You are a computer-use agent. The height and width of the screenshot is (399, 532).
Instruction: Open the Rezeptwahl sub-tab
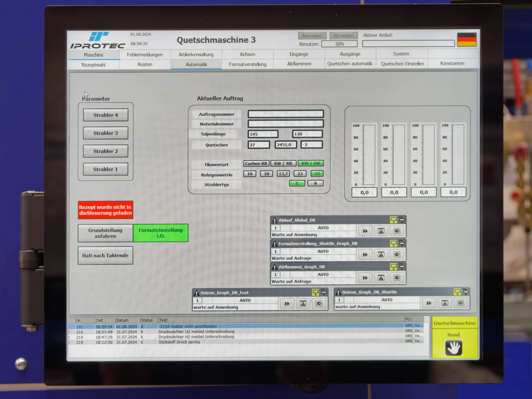(x=93, y=65)
